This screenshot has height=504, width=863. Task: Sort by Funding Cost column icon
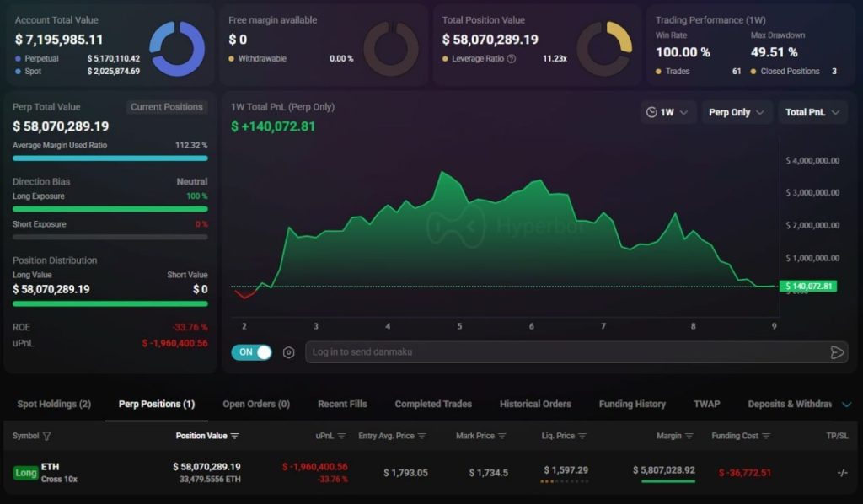coord(766,436)
